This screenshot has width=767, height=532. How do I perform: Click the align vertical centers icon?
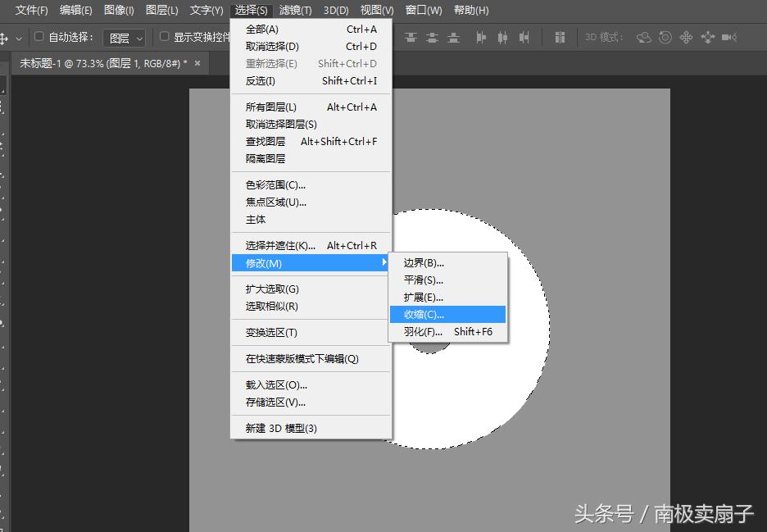tap(433, 38)
